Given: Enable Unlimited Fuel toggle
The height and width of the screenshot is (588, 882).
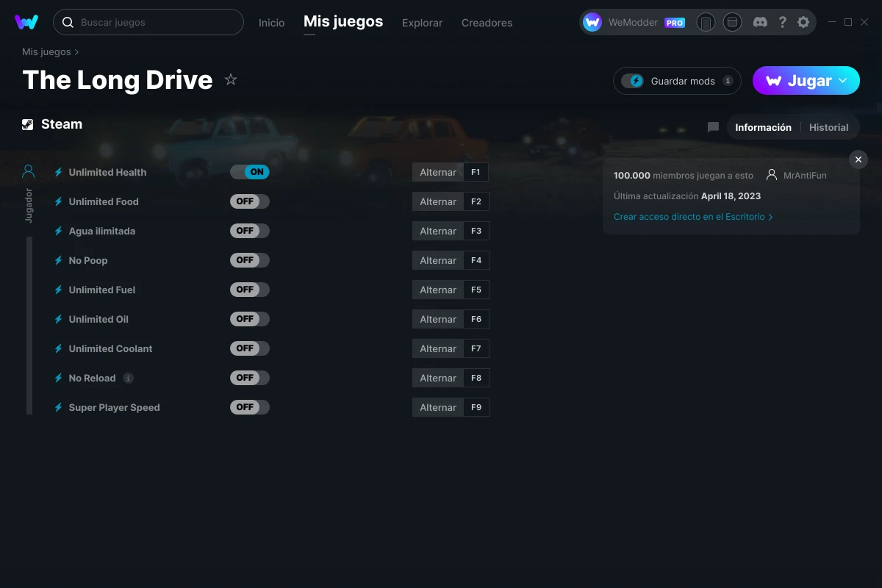Looking at the screenshot, I should coord(250,290).
